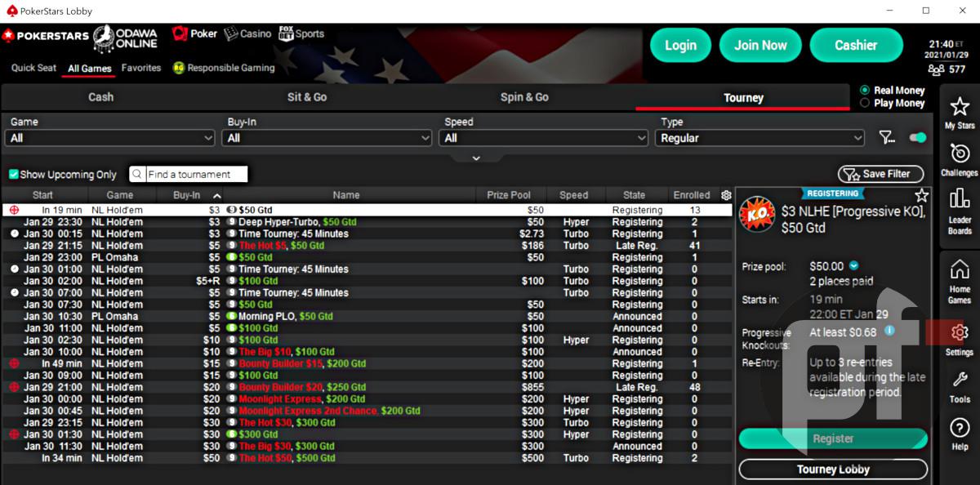Open Tourney Lobby button
The width and height of the screenshot is (980, 485).
click(833, 469)
